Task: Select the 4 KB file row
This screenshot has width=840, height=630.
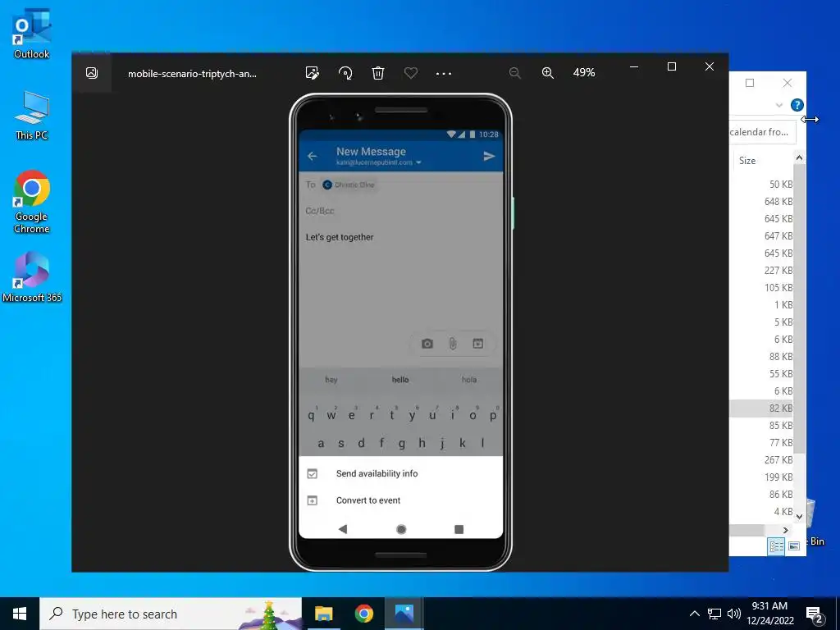Action: pos(761,512)
